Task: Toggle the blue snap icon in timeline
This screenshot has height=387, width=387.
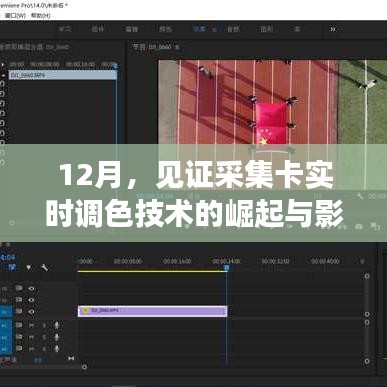Action: point(12,267)
